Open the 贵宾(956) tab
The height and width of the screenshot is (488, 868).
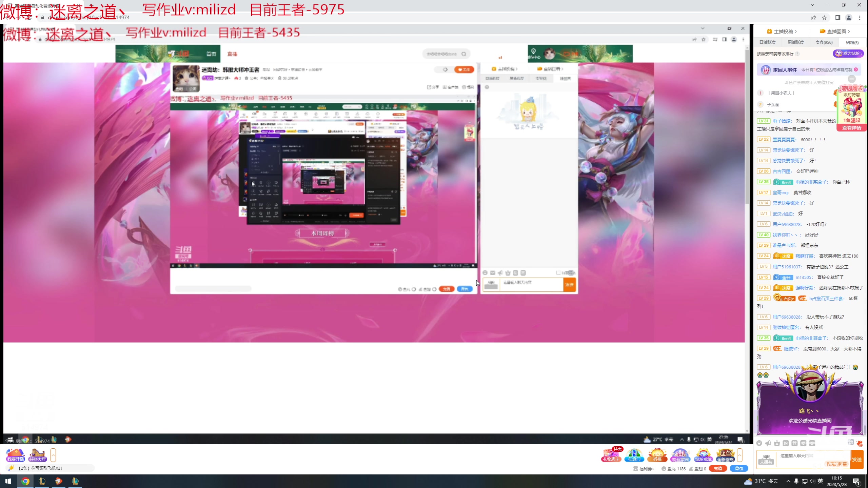tap(824, 42)
